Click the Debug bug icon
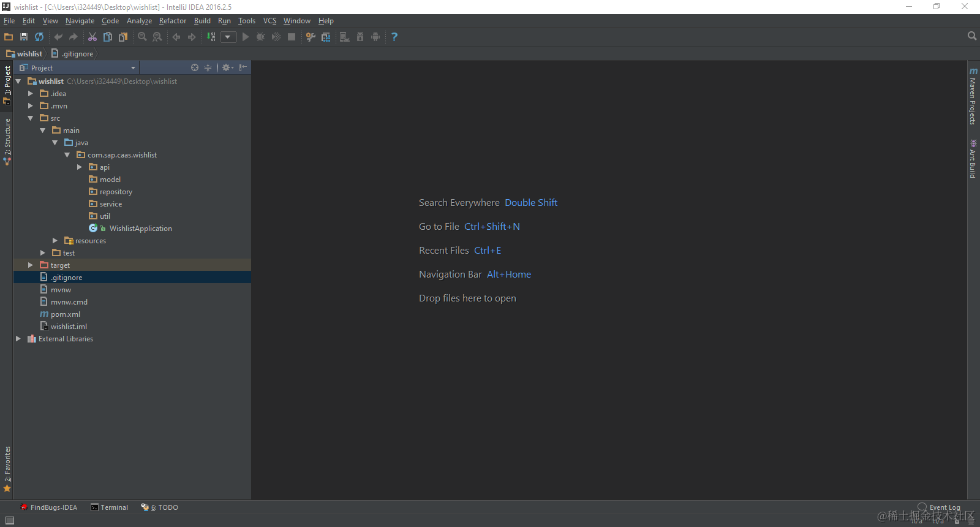The height and width of the screenshot is (527, 980). click(261, 37)
